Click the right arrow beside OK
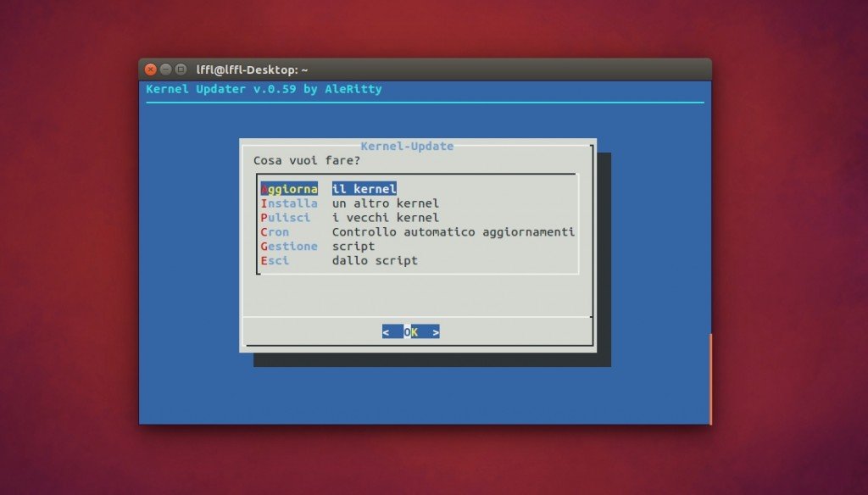This screenshot has width=868, height=495. pyautogui.click(x=435, y=331)
